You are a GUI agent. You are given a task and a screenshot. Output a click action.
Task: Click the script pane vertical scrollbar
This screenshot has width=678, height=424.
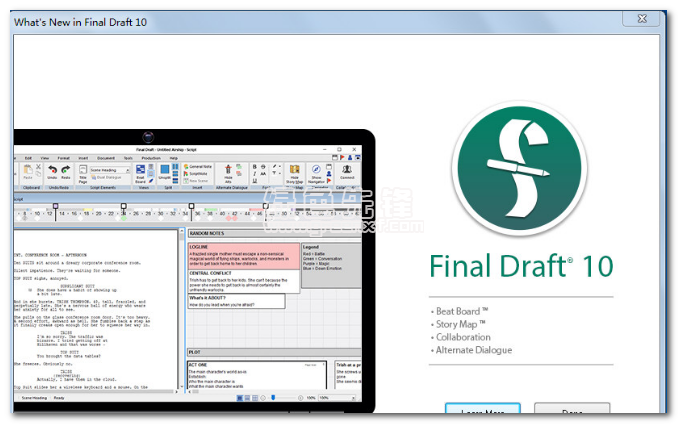(182, 309)
